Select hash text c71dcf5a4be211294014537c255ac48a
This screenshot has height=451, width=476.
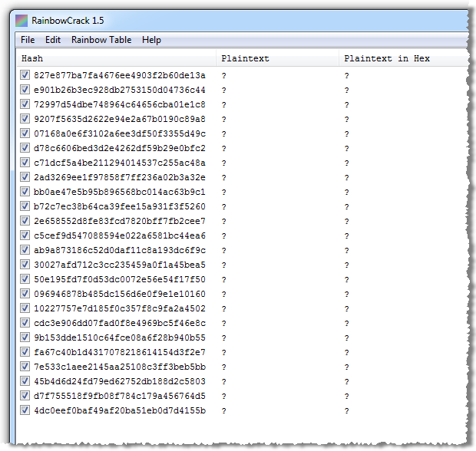coord(120,163)
